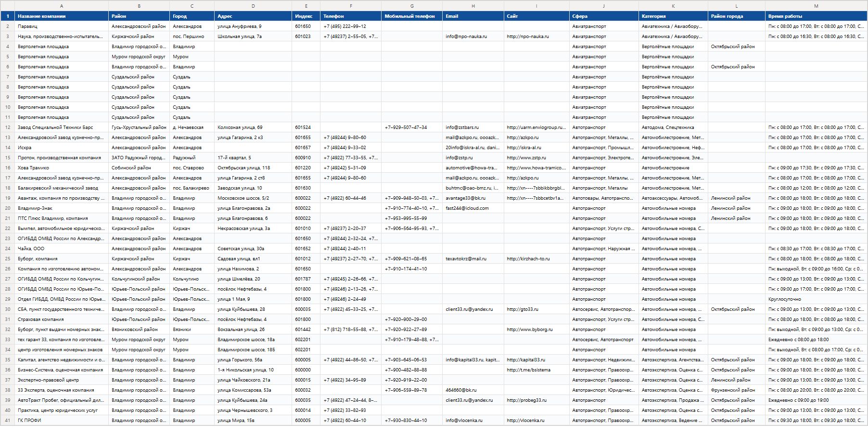Image resolution: width=868 pixels, height=434 pixels.
Task: Click the address 'Октябрьская улица, 118'
Action: tap(253, 168)
